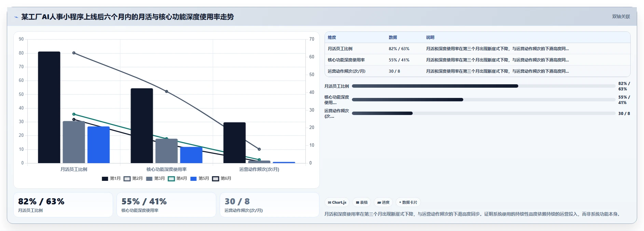
Task: Click the 30 / 8 label beside progress bar
Action: 624,113
